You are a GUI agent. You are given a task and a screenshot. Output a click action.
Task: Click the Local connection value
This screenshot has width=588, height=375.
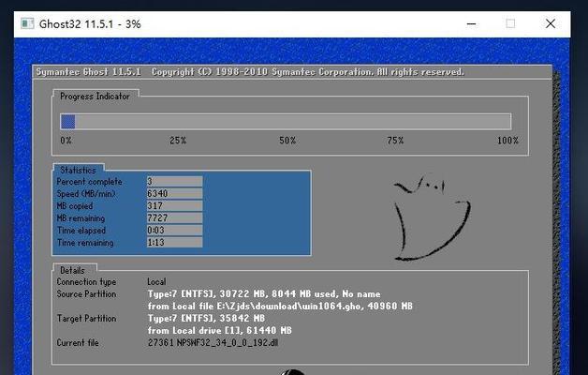tap(156, 282)
